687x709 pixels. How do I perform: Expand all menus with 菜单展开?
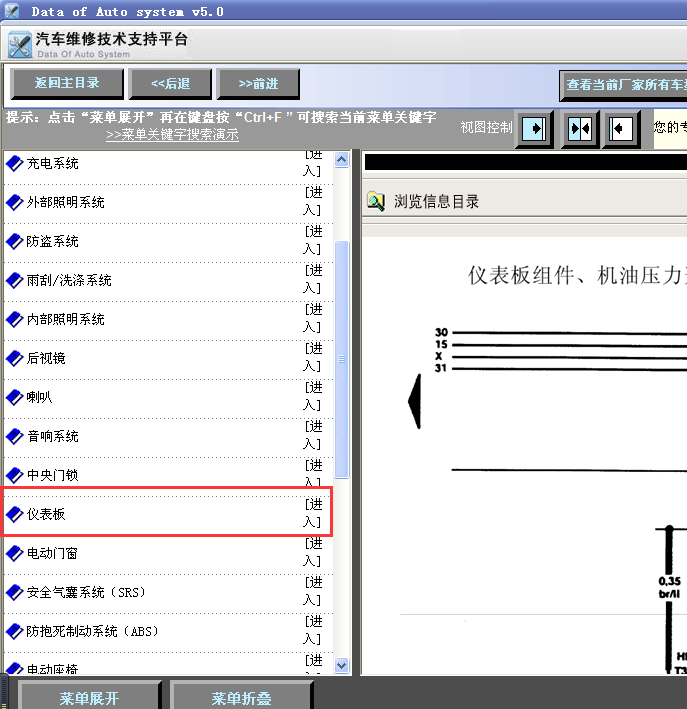pyautogui.click(x=89, y=697)
